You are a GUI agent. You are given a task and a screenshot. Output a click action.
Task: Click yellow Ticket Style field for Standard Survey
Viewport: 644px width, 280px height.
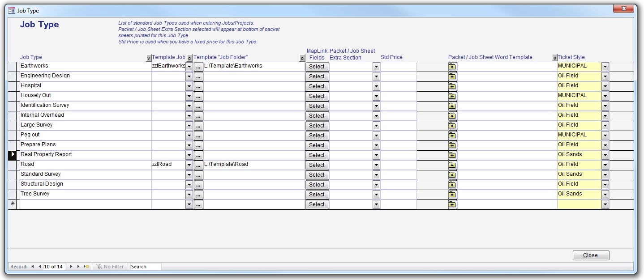coord(579,174)
